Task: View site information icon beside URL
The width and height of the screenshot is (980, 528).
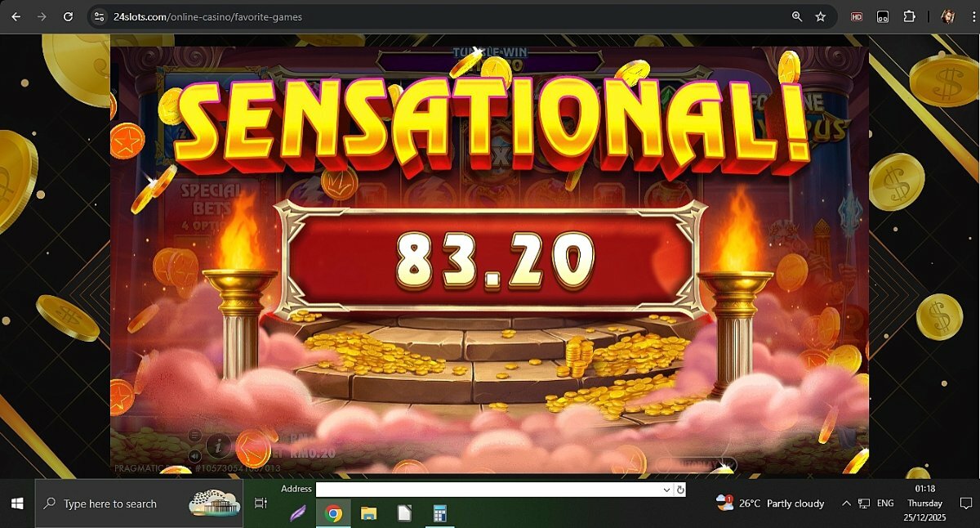Action: (99, 16)
